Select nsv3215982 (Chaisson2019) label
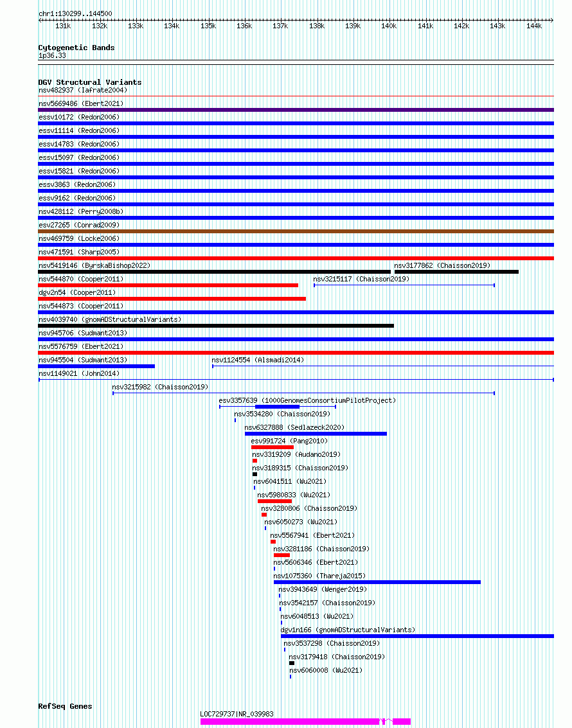 tap(160, 387)
